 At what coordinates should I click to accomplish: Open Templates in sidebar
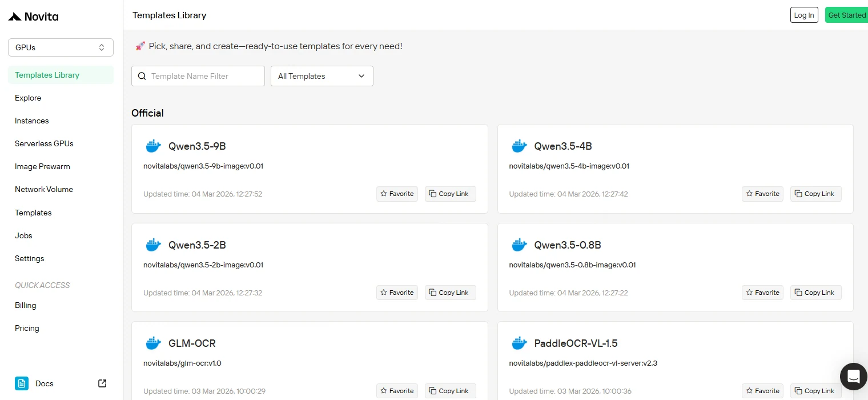[33, 213]
